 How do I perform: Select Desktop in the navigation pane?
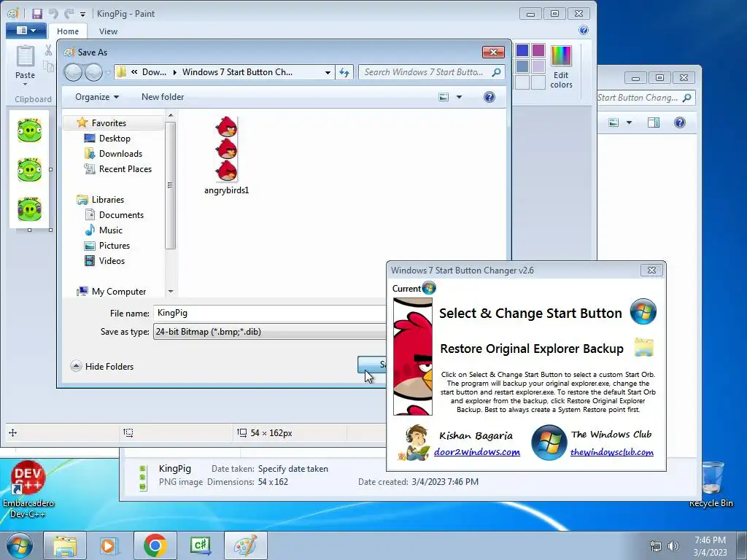click(115, 139)
